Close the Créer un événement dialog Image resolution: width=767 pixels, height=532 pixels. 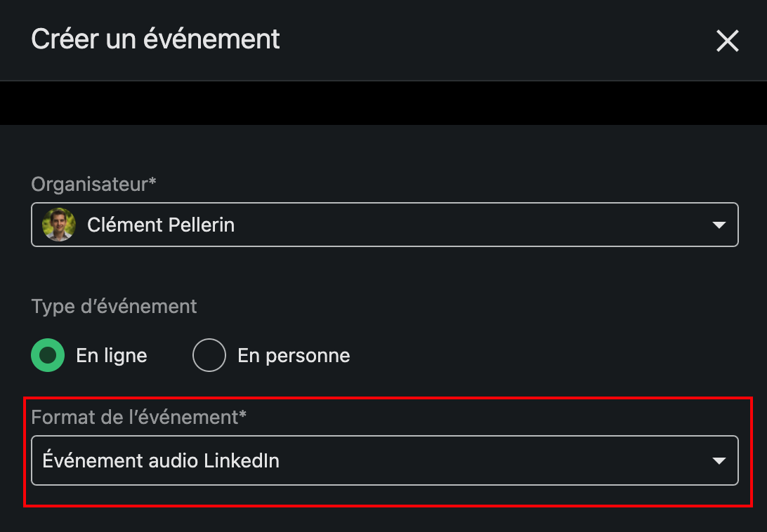727,41
